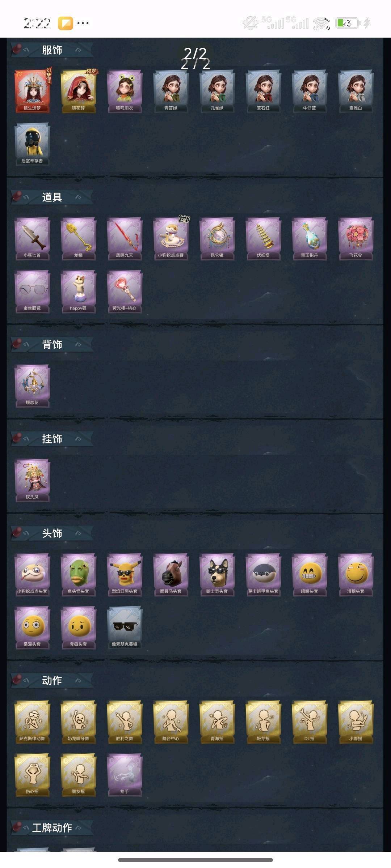Image resolution: width=391 pixels, height=868 pixels.
Task: Select the happy猫 cat item
Action: (78, 291)
